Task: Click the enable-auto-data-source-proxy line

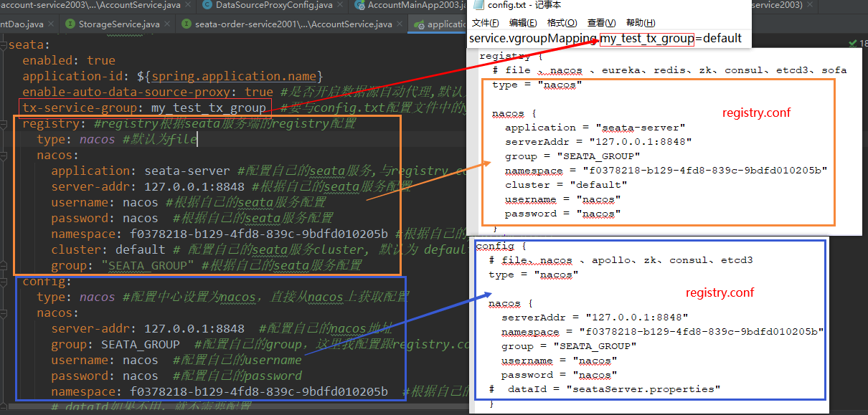Action: (x=244, y=92)
